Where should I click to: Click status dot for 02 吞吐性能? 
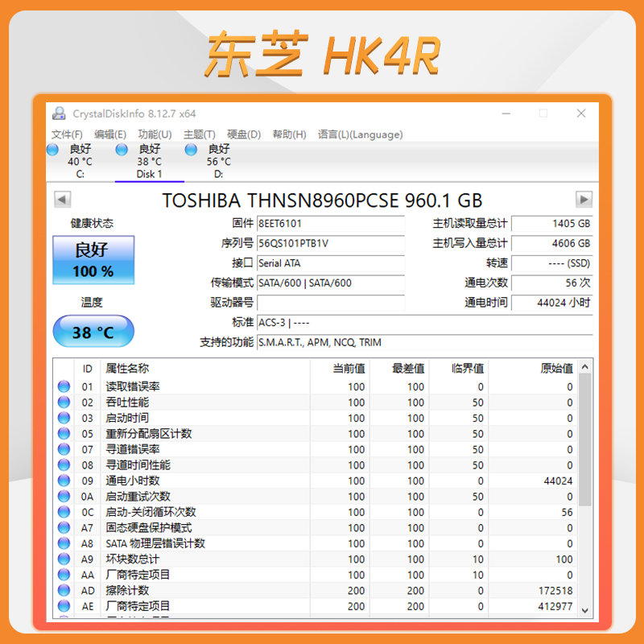64,402
